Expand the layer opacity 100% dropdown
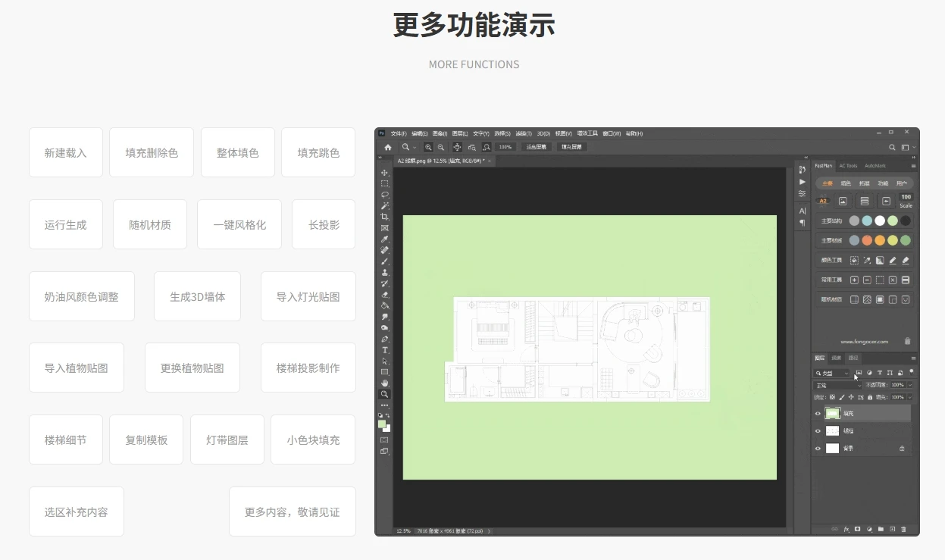This screenshot has height=560, width=945. tap(910, 385)
